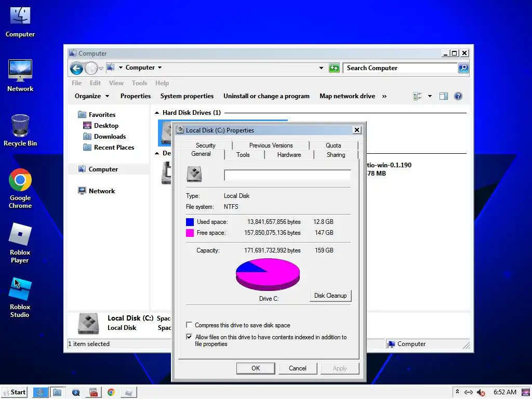Click System properties in the toolbar
Screen dimensions: 532x399
tap(187, 96)
